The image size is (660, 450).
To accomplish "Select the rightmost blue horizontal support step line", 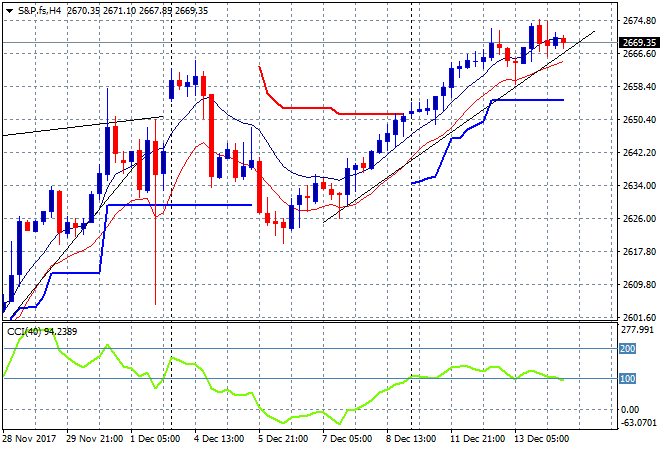I will pos(530,99).
